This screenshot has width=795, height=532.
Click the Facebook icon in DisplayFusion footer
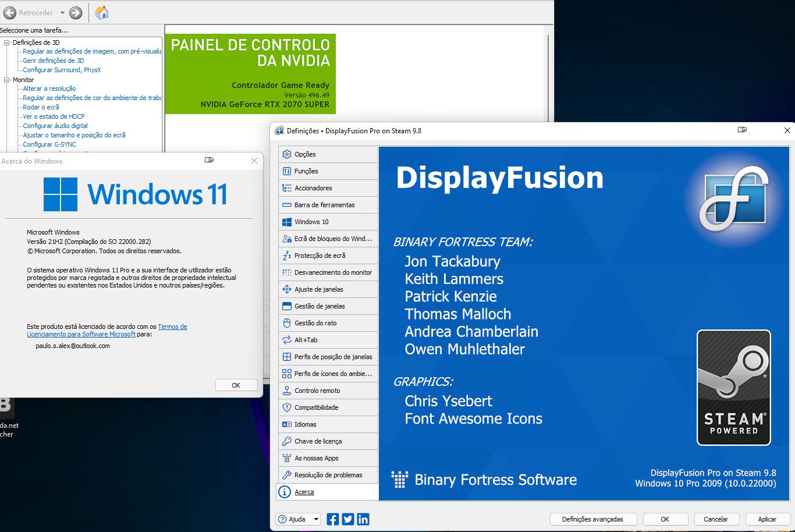pyautogui.click(x=333, y=519)
